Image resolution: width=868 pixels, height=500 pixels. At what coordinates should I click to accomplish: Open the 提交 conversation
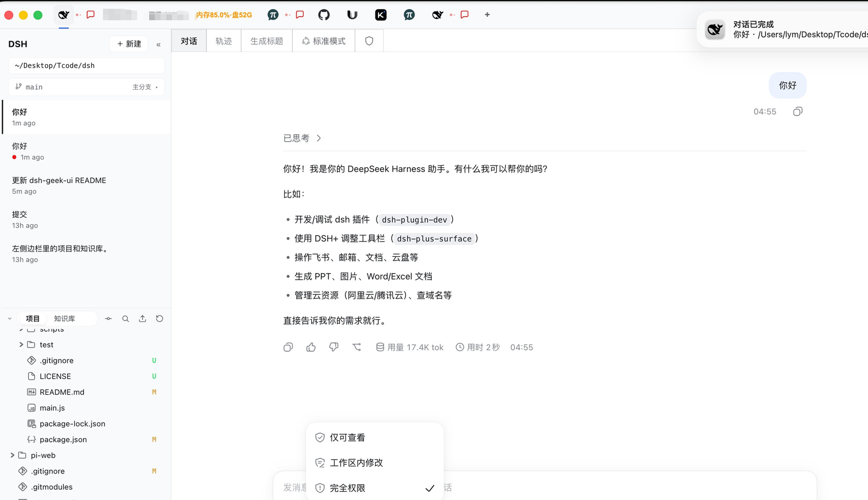86,219
